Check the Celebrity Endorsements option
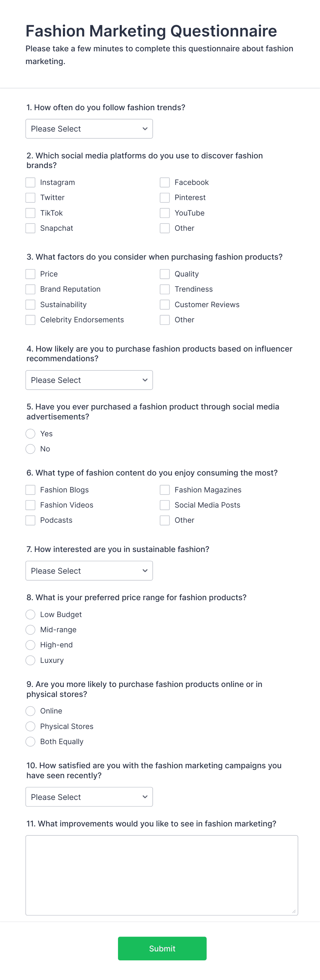The height and width of the screenshot is (980, 320). [30, 320]
